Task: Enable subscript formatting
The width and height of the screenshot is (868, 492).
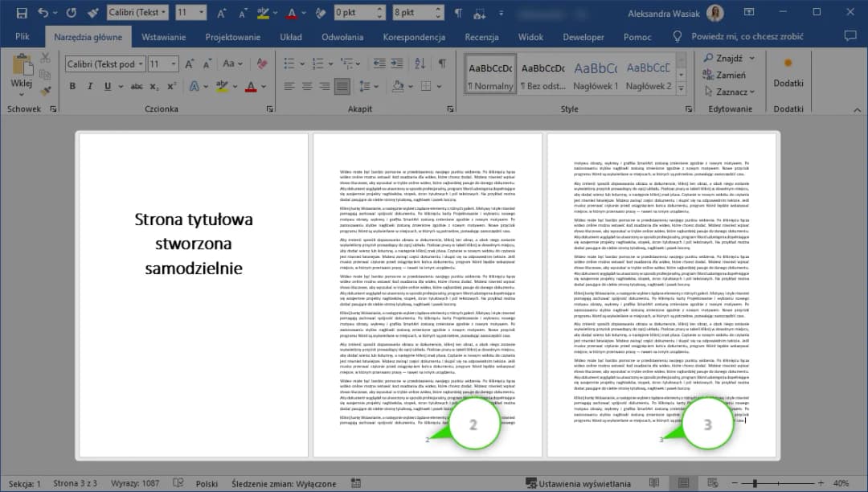Action: click(x=154, y=86)
